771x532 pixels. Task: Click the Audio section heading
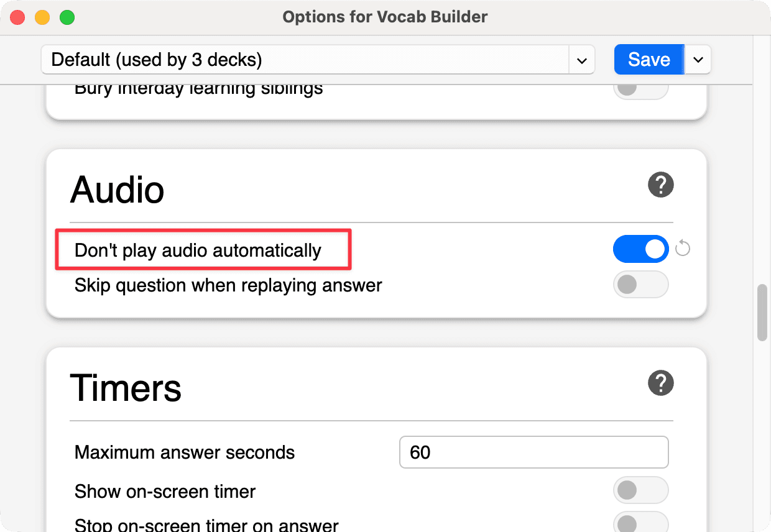[x=118, y=190]
